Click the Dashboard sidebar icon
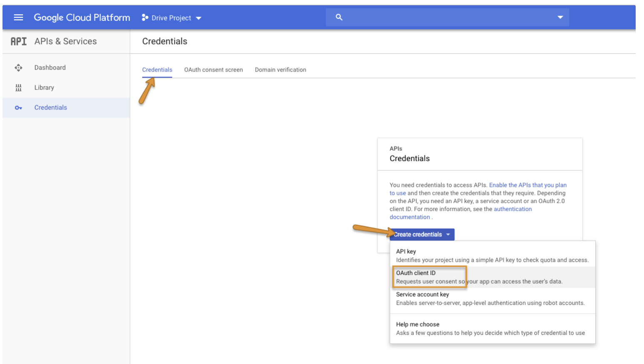 [x=18, y=67]
